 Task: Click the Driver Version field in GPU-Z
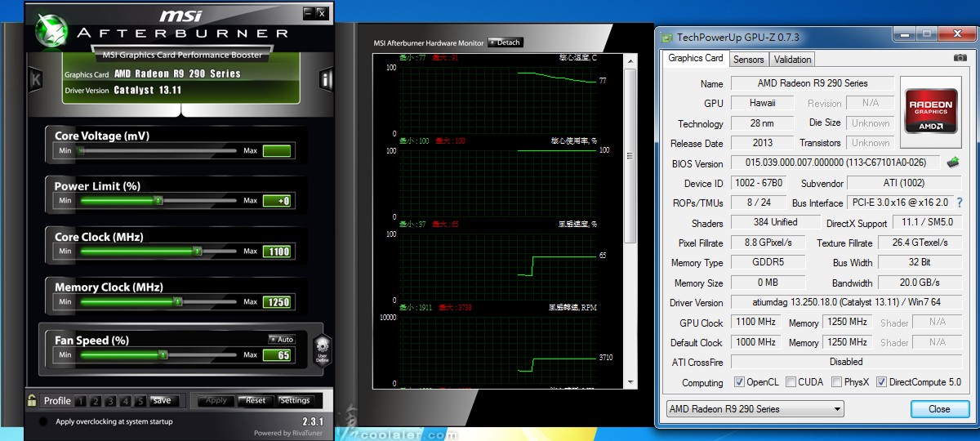click(846, 302)
